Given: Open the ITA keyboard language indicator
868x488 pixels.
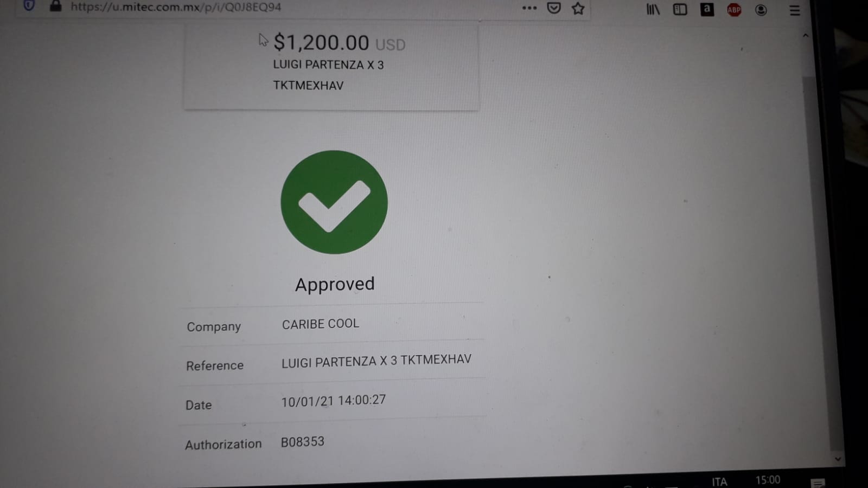Looking at the screenshot, I should 719,481.
